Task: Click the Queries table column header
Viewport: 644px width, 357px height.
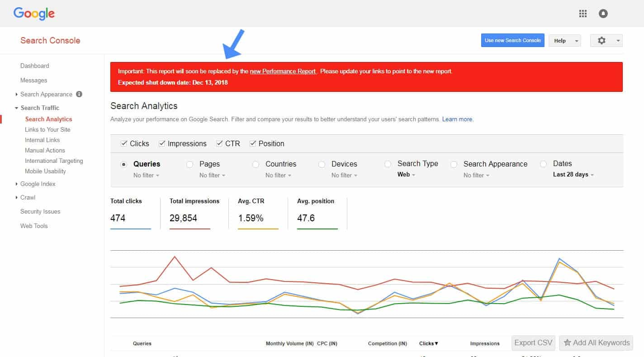Action: pos(142,343)
